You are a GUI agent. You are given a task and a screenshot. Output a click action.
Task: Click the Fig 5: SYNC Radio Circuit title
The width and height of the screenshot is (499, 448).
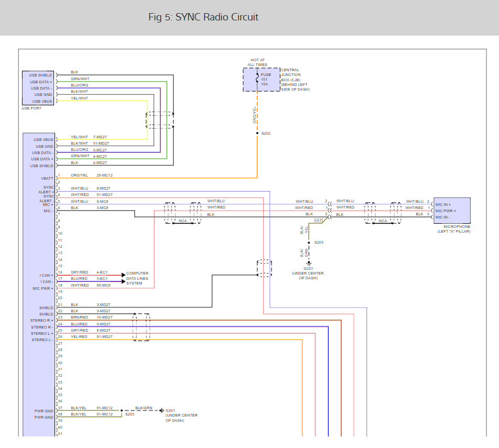pos(203,17)
